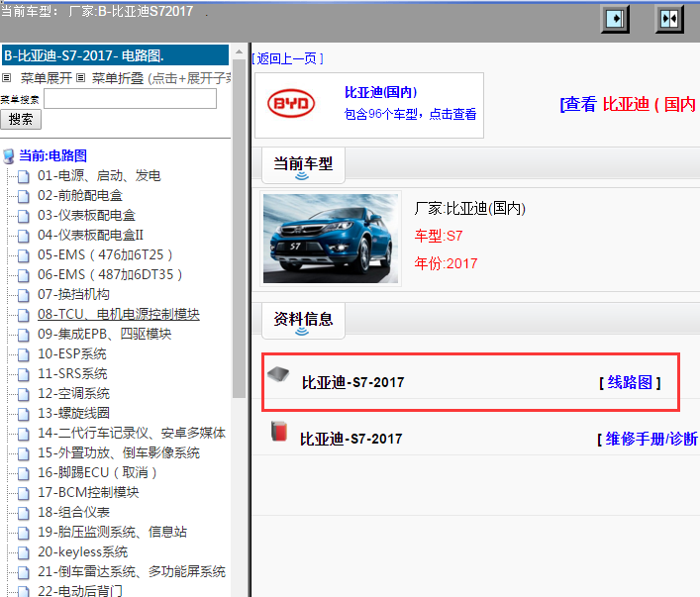The image size is (700, 597).
Task: Open 18-组合仪表 tree item
Action: click(73, 512)
